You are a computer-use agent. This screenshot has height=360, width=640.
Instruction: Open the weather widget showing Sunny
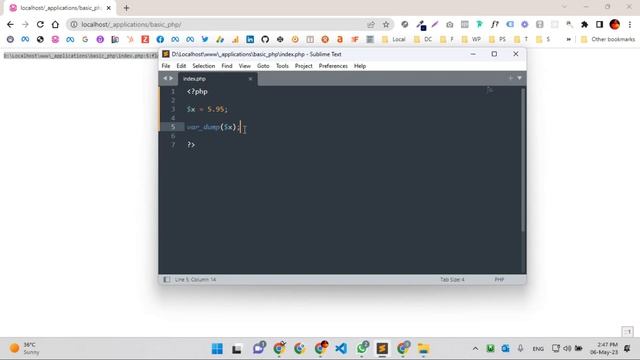point(24,348)
